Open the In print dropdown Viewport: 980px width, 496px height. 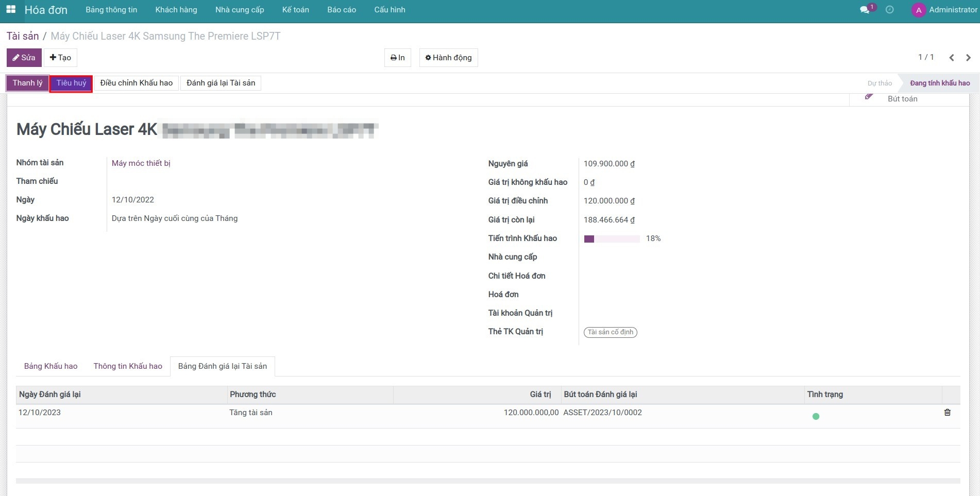[397, 58]
